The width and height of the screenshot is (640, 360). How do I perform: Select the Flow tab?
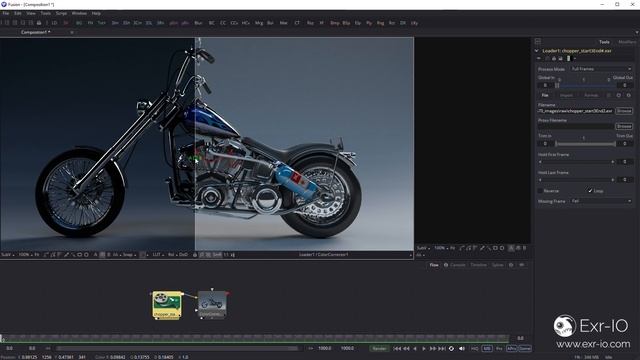pos(434,265)
